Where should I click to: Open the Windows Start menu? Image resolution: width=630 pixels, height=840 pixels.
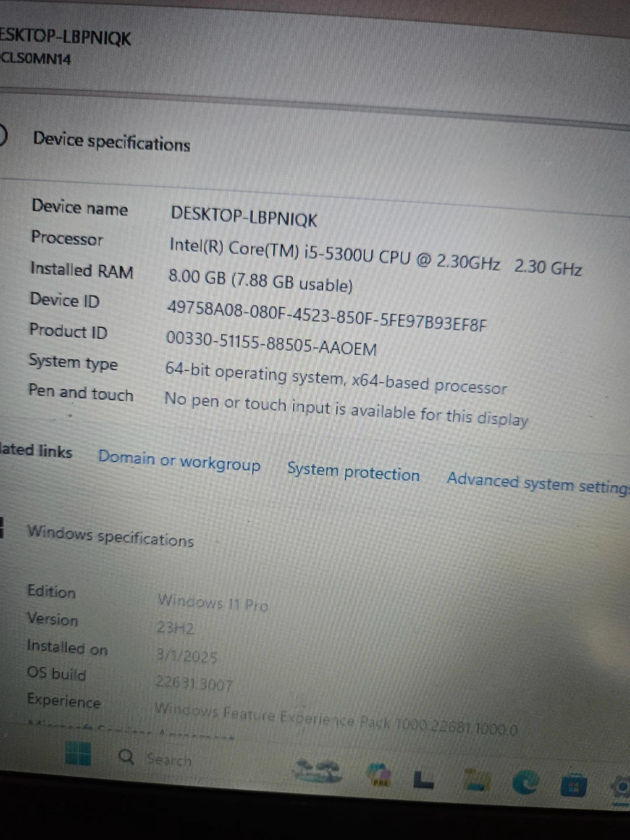[x=78, y=753]
